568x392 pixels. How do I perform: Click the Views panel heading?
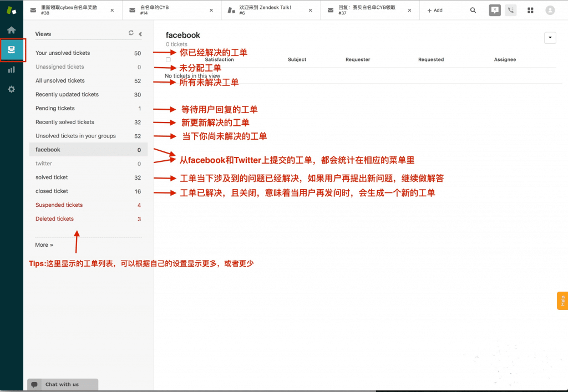pos(43,34)
